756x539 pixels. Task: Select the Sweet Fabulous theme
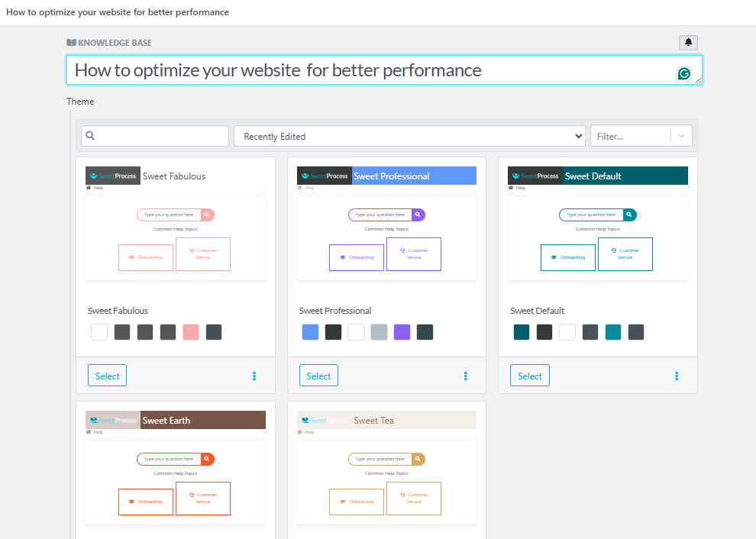pyautogui.click(x=107, y=376)
